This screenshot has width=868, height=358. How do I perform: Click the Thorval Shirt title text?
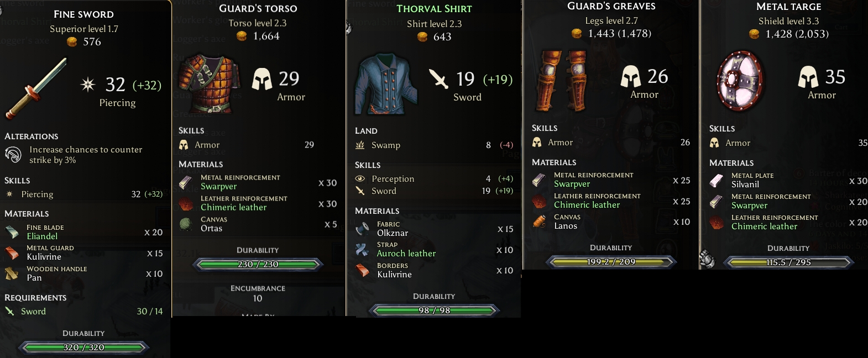coord(434,9)
